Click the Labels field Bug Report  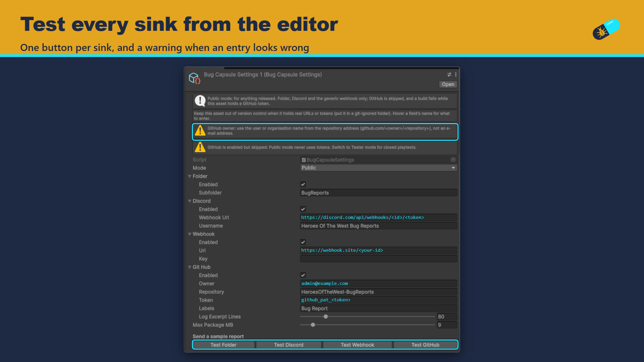[x=378, y=308]
